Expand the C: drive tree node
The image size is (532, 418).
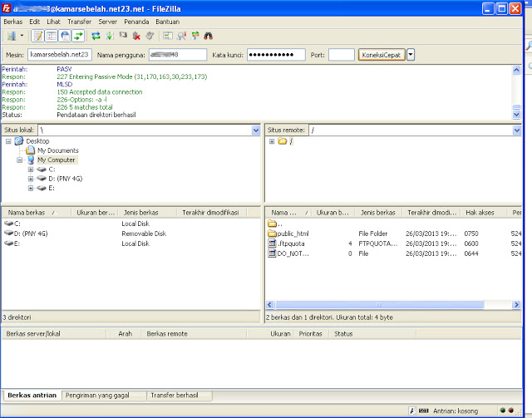tap(31, 170)
